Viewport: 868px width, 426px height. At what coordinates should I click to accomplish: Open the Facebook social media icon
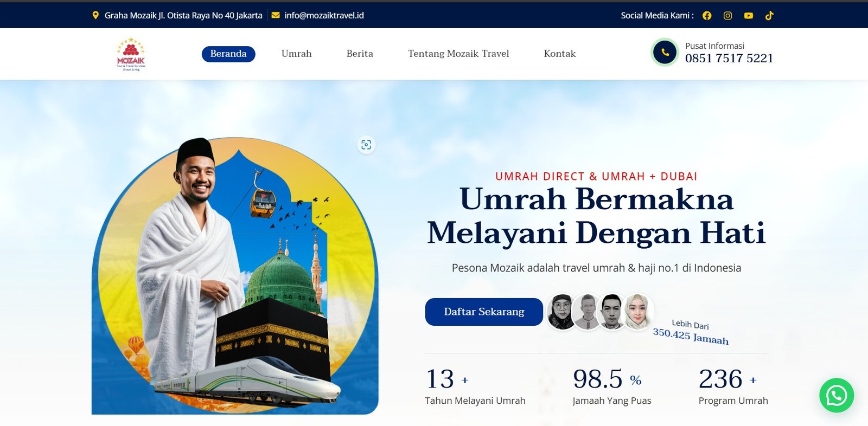[707, 16]
